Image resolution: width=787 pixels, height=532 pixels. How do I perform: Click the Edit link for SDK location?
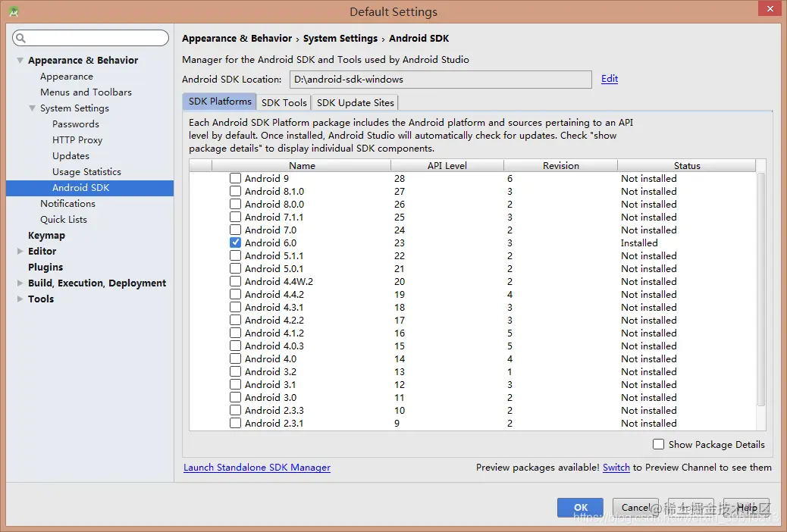(610, 79)
